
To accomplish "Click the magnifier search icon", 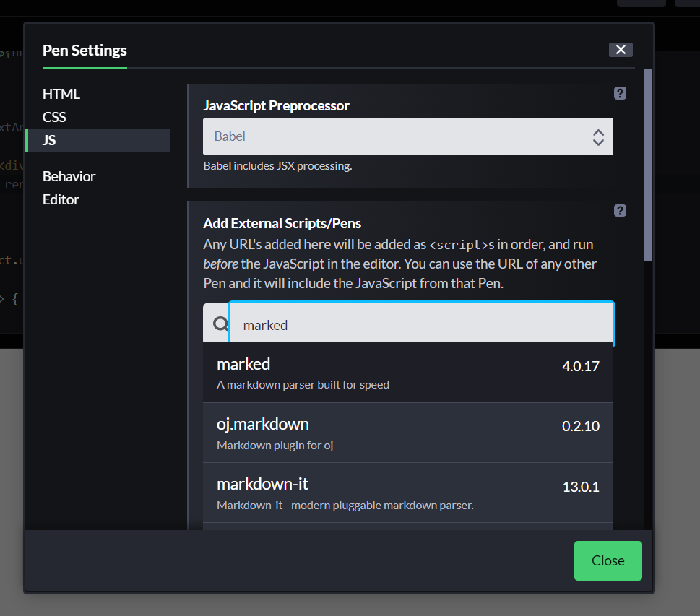I will pyautogui.click(x=218, y=323).
